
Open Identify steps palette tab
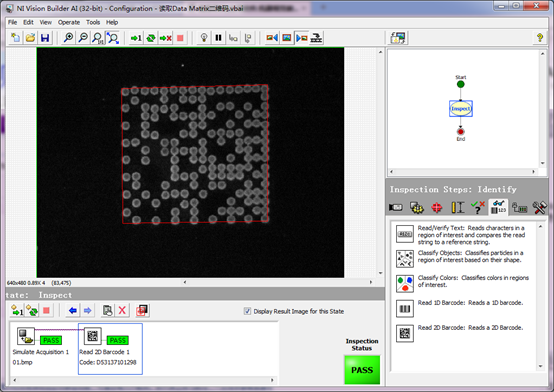(x=499, y=207)
